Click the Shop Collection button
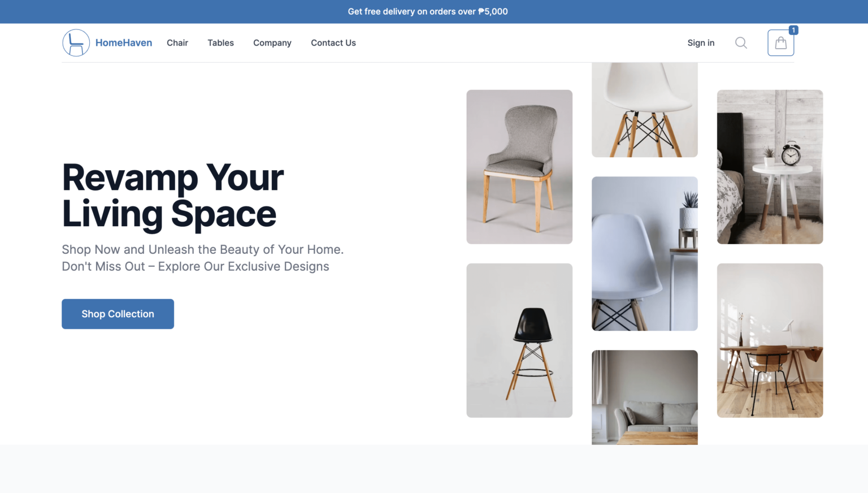The height and width of the screenshot is (493, 868). 118,314
